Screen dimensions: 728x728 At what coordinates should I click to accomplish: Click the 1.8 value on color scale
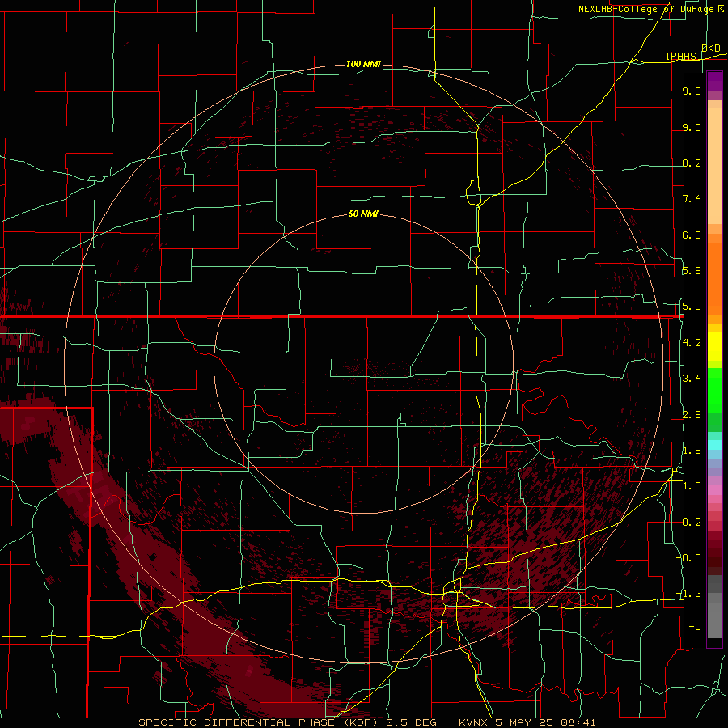click(692, 451)
